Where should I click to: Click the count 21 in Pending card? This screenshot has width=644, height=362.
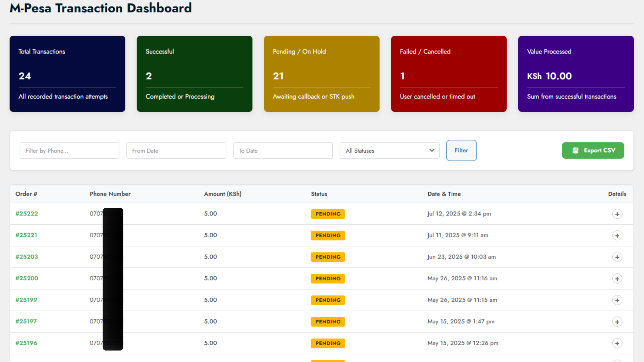[x=278, y=76]
